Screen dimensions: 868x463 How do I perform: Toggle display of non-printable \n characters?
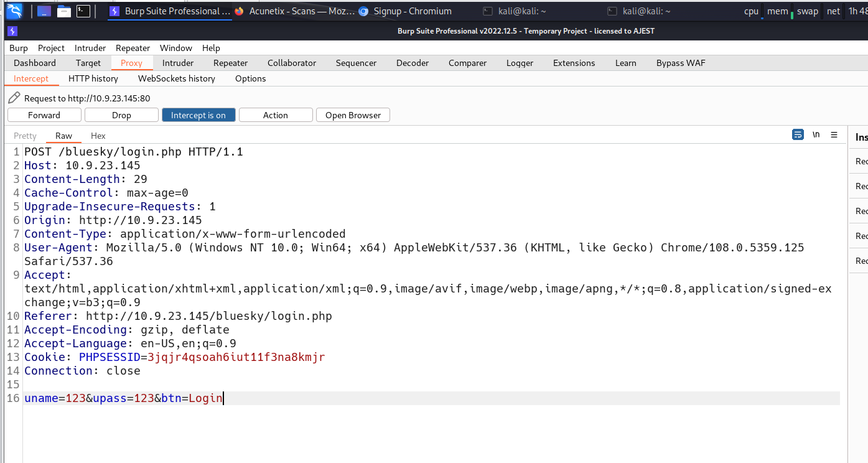pos(816,135)
